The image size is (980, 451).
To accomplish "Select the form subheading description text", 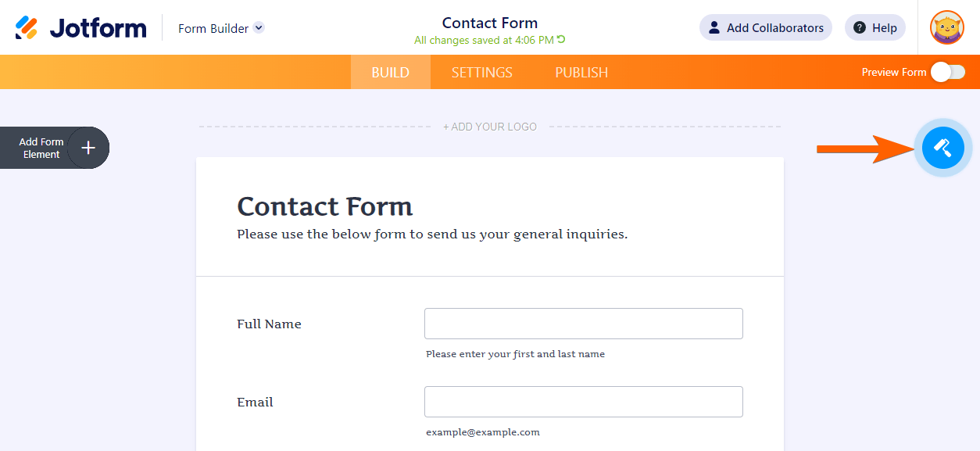I will click(432, 234).
